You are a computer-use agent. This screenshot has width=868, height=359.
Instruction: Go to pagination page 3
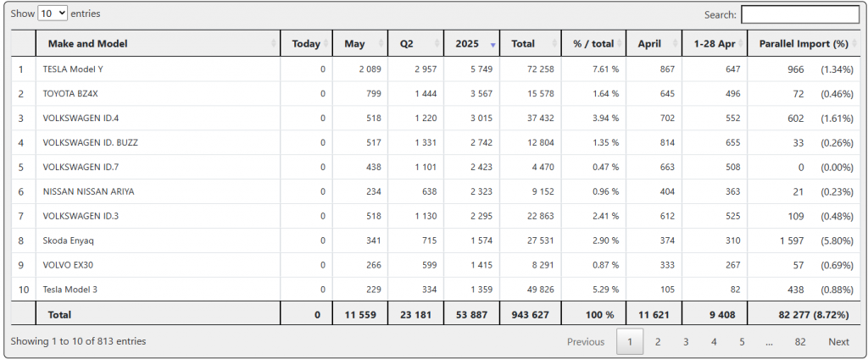point(685,342)
